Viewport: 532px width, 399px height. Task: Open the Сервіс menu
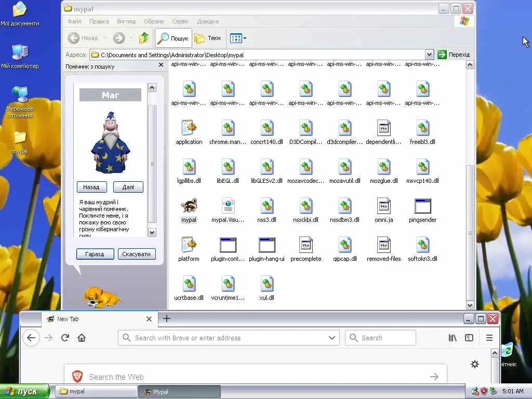pyautogui.click(x=180, y=21)
